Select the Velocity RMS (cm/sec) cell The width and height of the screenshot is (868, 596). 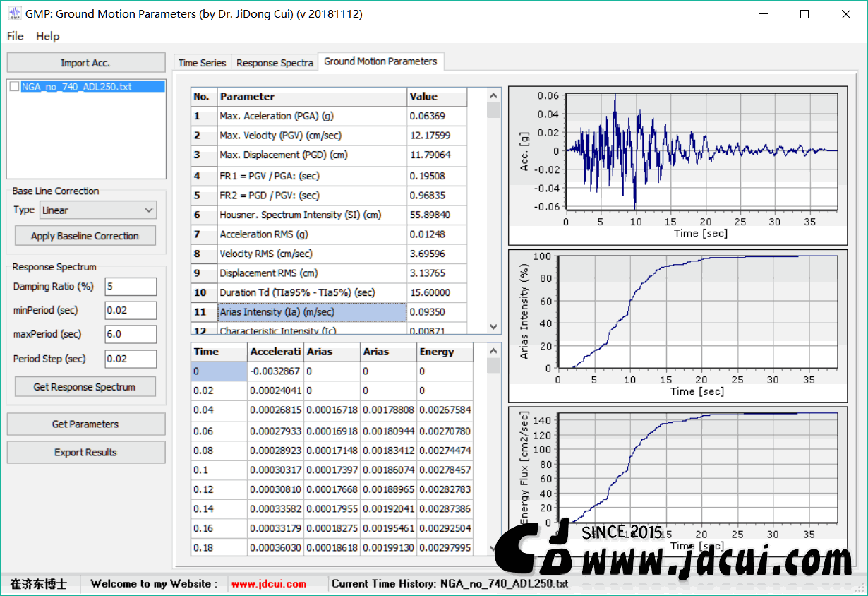tap(312, 254)
